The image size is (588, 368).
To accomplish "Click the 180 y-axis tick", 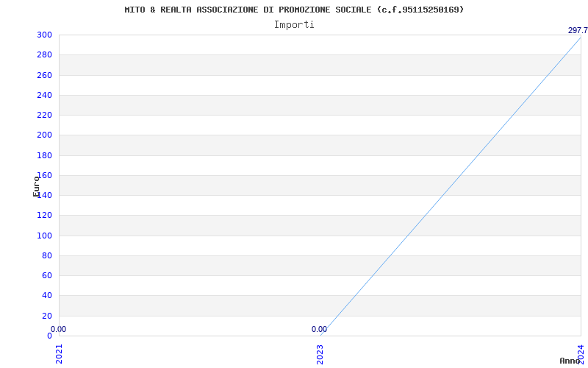I will point(44,155).
